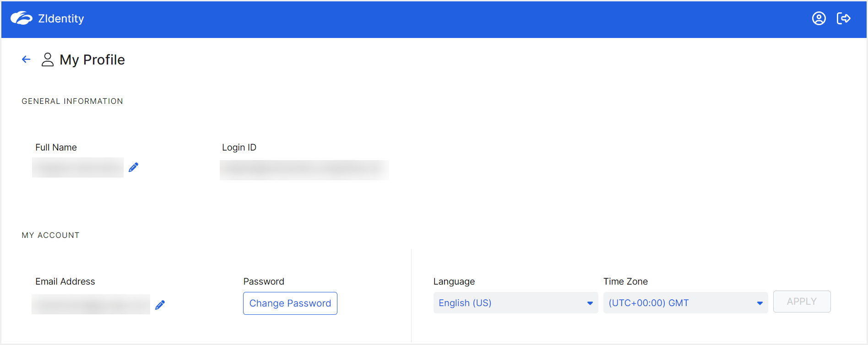Click the blurred Email Address value
This screenshot has width=868, height=345.
(91, 304)
